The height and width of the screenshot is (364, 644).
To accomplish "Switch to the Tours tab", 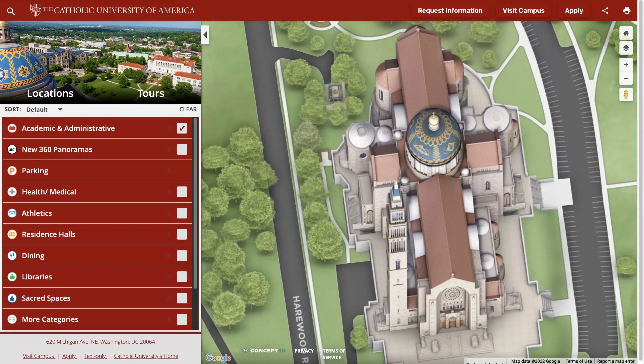I will tap(151, 93).
